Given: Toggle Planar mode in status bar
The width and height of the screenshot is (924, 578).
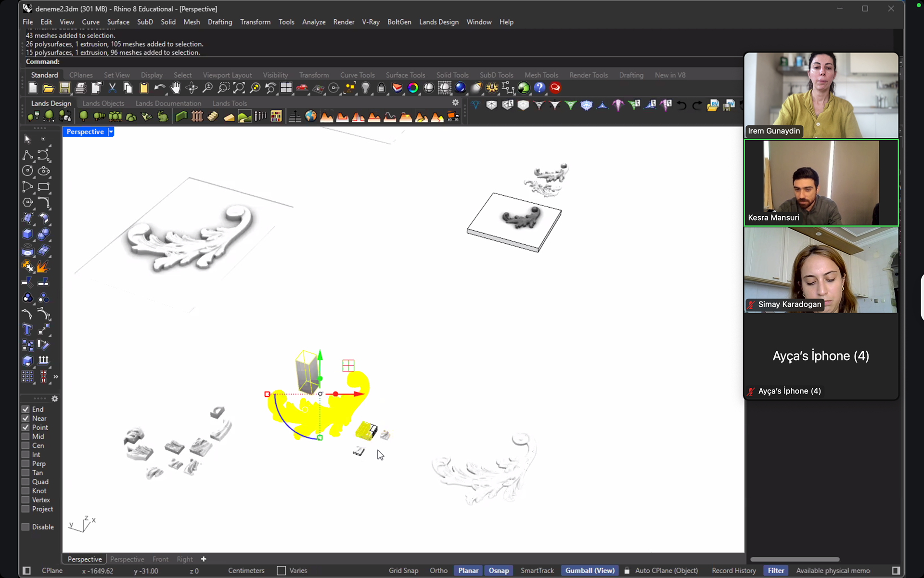Looking at the screenshot, I should [x=468, y=570].
